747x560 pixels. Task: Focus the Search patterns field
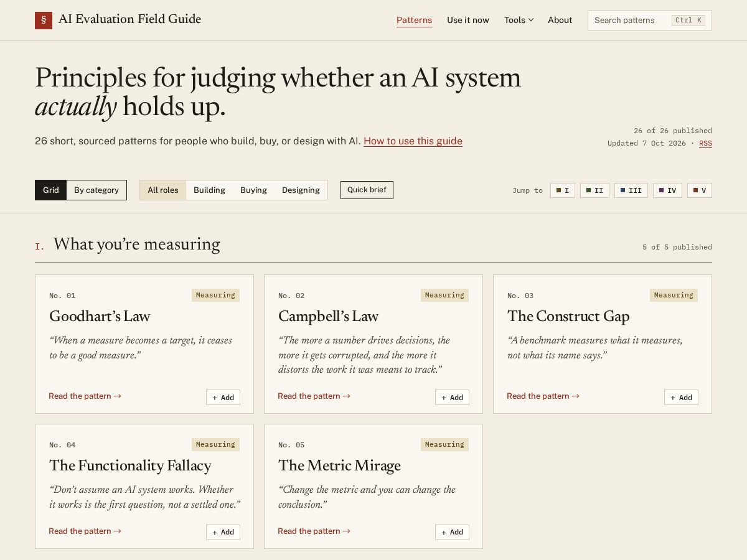650,20
